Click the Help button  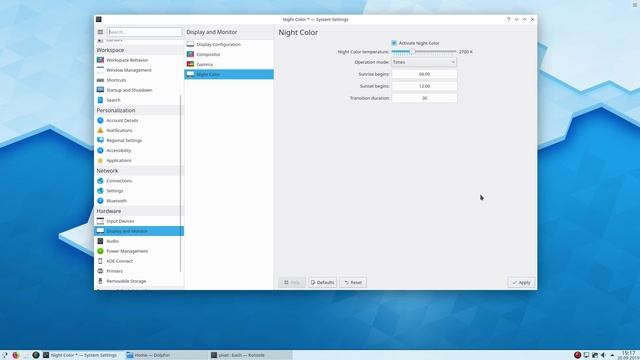292,282
